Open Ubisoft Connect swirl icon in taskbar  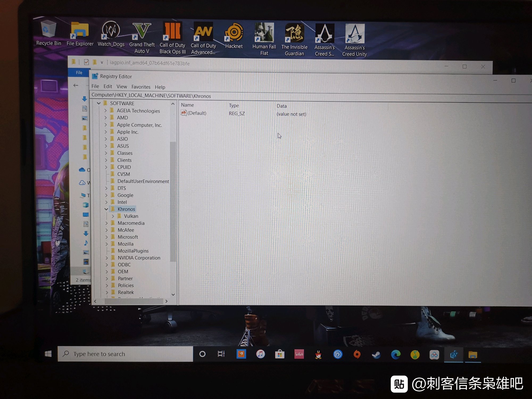pos(338,355)
